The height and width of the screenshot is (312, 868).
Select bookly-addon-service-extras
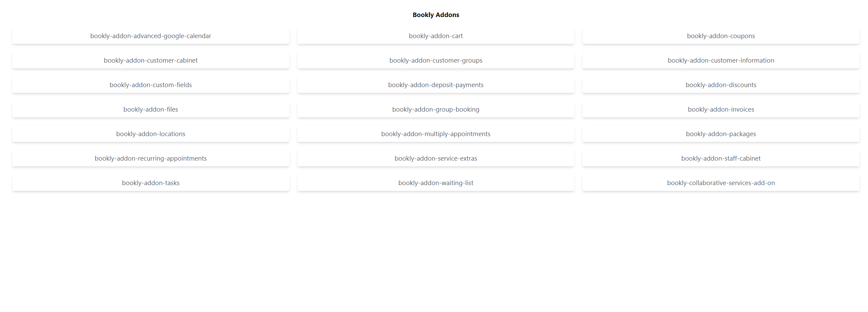pos(436,159)
